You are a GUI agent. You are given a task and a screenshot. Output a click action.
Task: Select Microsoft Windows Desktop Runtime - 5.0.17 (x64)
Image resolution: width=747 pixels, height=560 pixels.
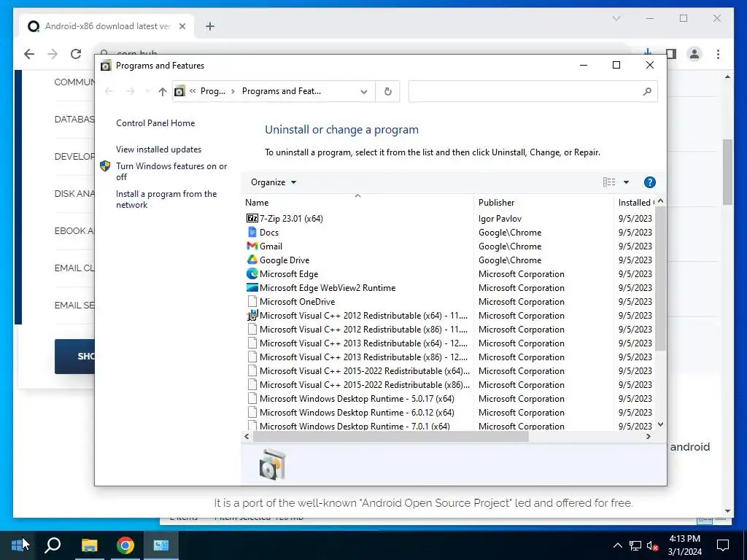[448, 398]
